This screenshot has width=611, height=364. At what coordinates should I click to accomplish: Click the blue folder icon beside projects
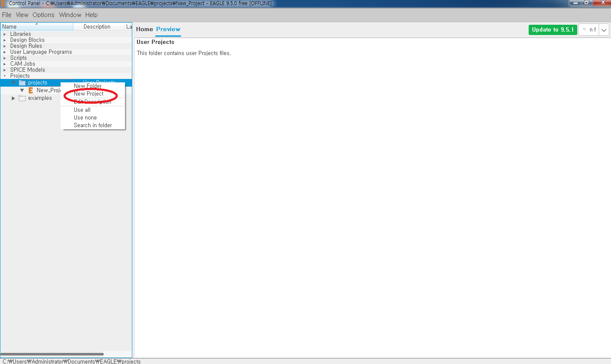coord(22,83)
